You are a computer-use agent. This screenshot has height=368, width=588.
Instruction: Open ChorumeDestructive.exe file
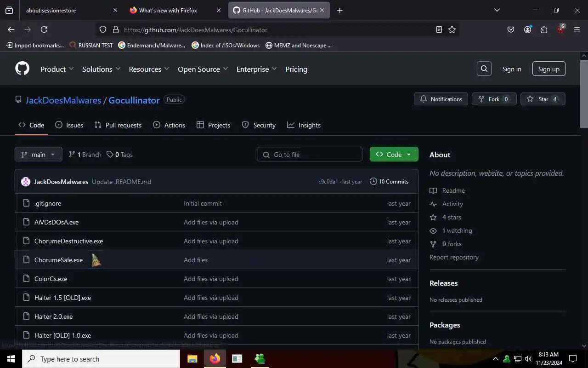(x=68, y=241)
